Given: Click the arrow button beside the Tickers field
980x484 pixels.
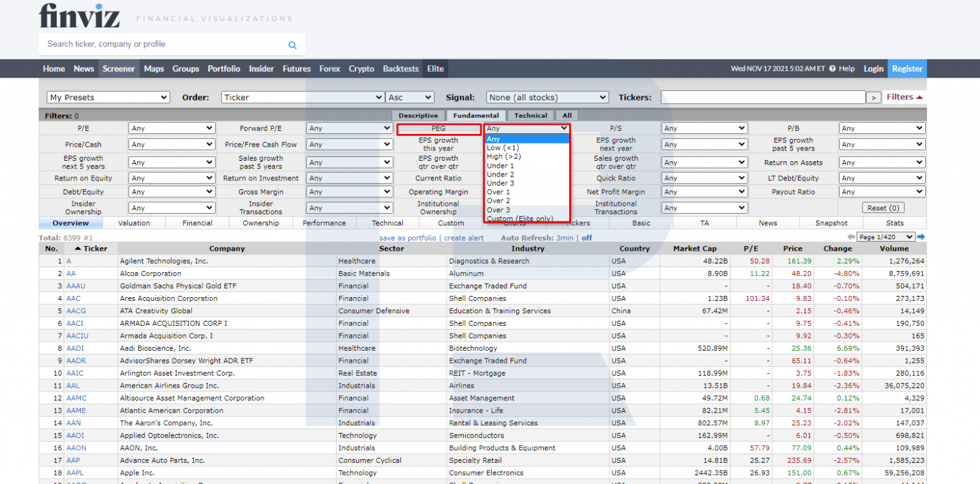Looking at the screenshot, I should coord(874,97).
